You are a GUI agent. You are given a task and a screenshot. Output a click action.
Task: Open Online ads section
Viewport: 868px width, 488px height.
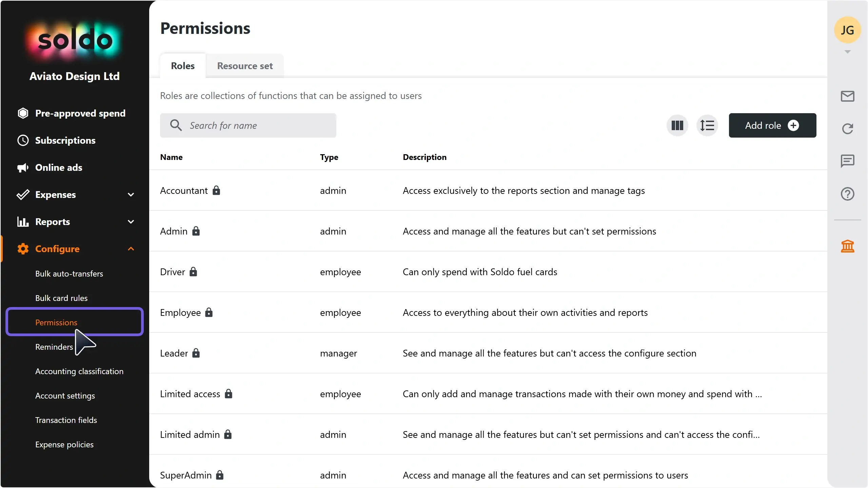point(59,167)
